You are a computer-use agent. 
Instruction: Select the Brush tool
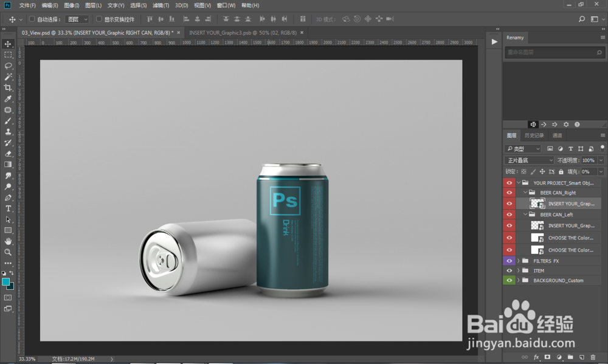pos(8,120)
